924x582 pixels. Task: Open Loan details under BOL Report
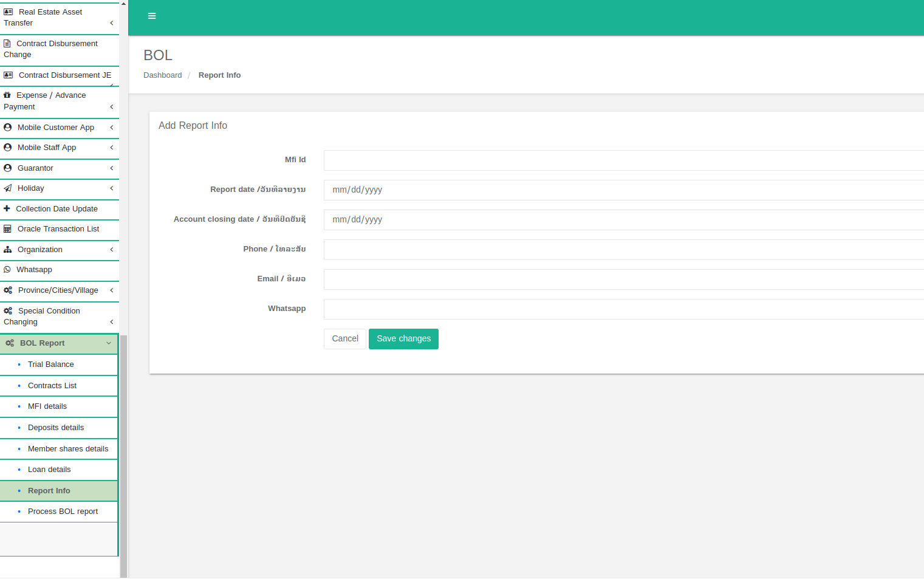[x=49, y=470]
